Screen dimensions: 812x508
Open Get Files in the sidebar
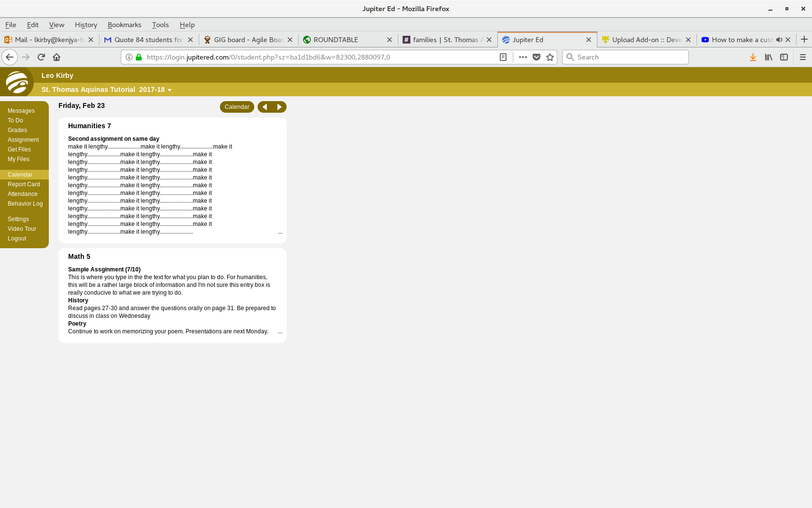click(19, 149)
